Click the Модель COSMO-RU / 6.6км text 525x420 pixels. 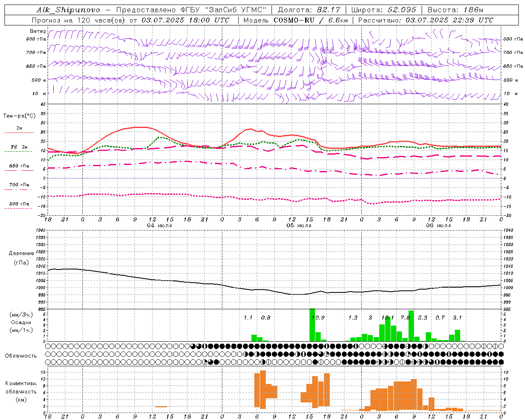(x=296, y=20)
